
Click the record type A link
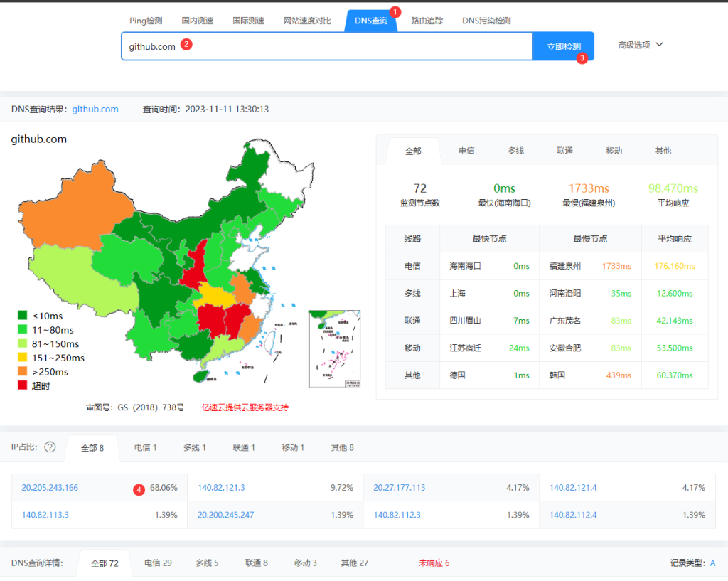[x=712, y=563]
